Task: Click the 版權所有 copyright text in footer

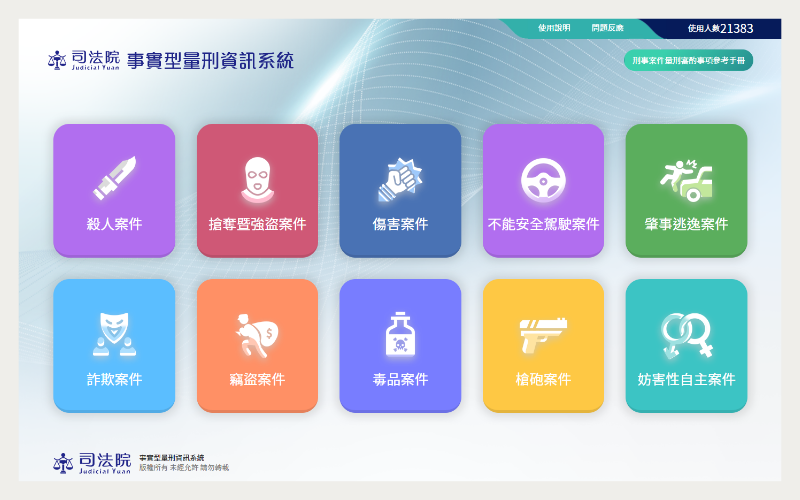Action: point(183,467)
